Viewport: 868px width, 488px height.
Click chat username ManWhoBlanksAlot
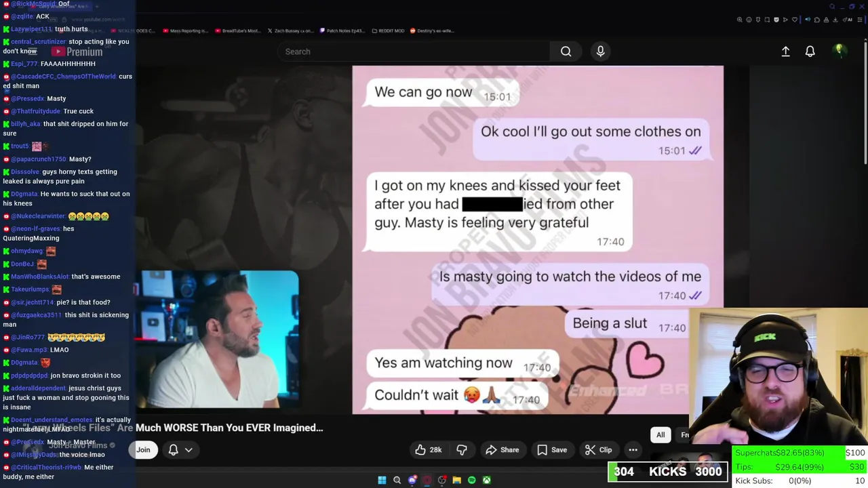pyautogui.click(x=40, y=277)
